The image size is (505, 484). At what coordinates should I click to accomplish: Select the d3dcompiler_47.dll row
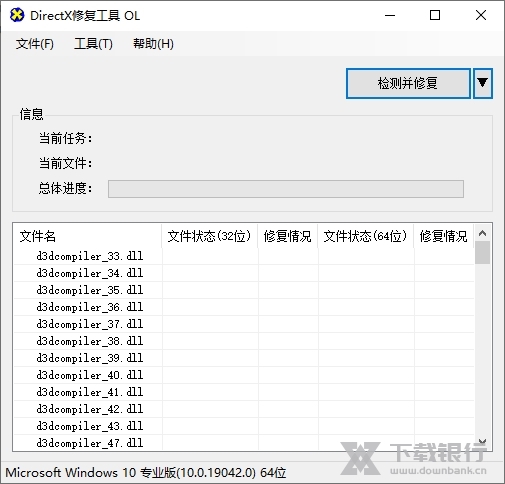coord(244,443)
